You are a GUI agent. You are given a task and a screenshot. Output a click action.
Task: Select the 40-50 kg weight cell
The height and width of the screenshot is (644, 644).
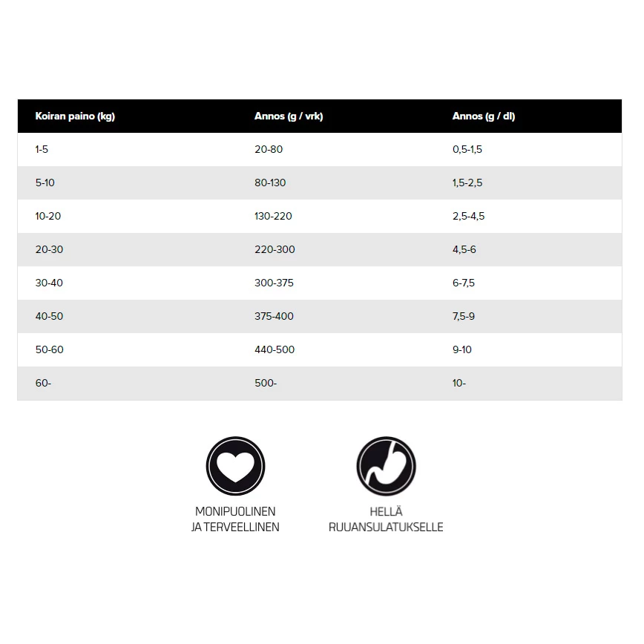pos(49,317)
